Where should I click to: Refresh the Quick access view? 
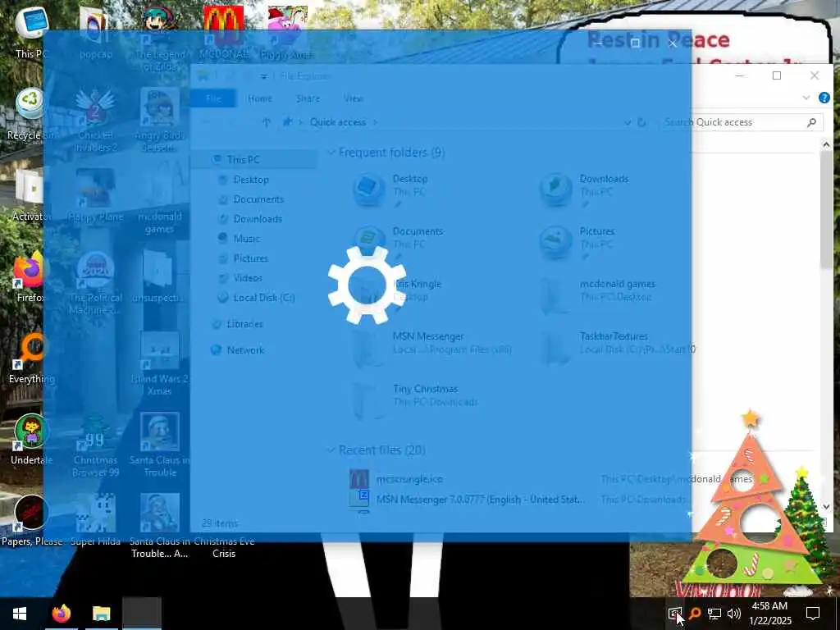641,122
